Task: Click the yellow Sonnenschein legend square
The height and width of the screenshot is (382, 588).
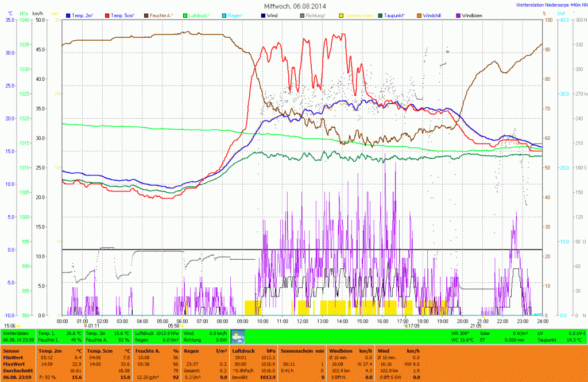Action: click(342, 15)
